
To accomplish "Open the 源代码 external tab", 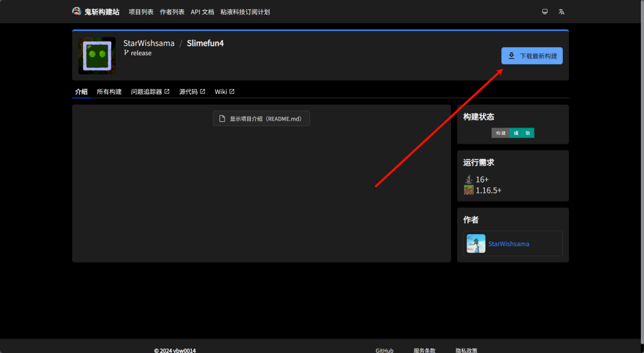I will [192, 92].
